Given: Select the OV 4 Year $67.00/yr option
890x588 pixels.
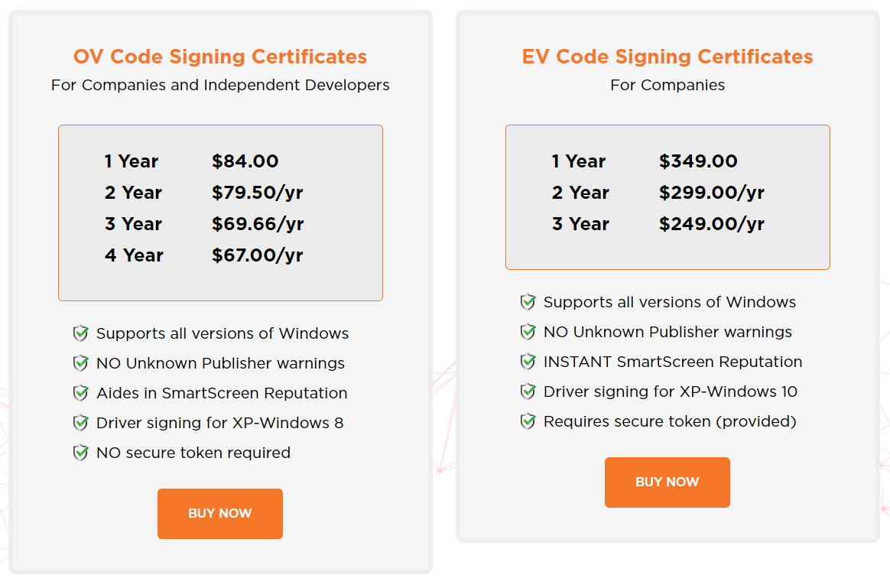Looking at the screenshot, I should point(204,255).
